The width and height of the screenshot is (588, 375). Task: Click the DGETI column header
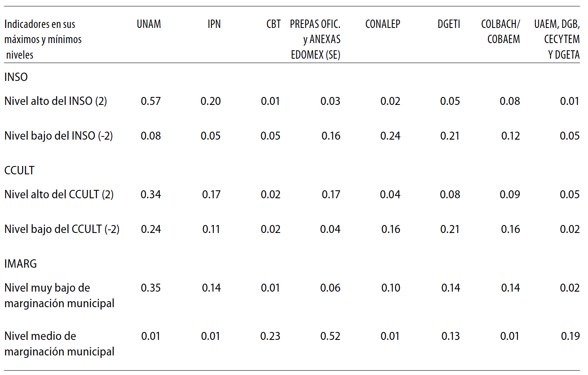(449, 24)
